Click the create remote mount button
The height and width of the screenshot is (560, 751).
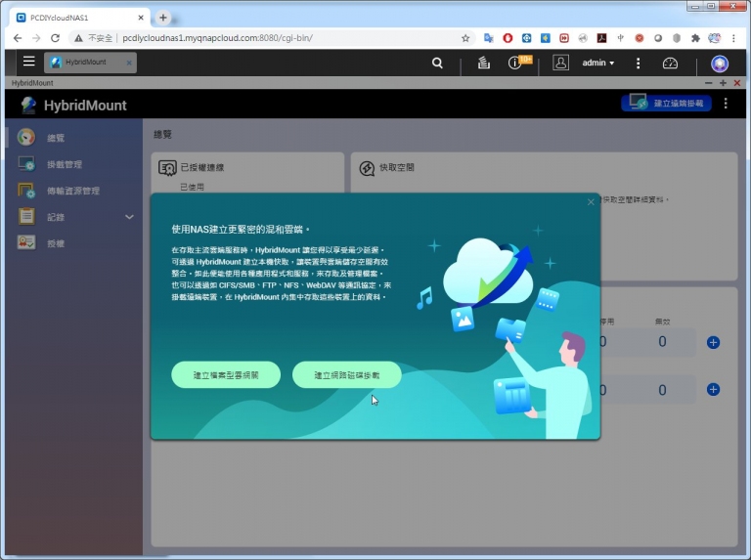tap(666, 103)
